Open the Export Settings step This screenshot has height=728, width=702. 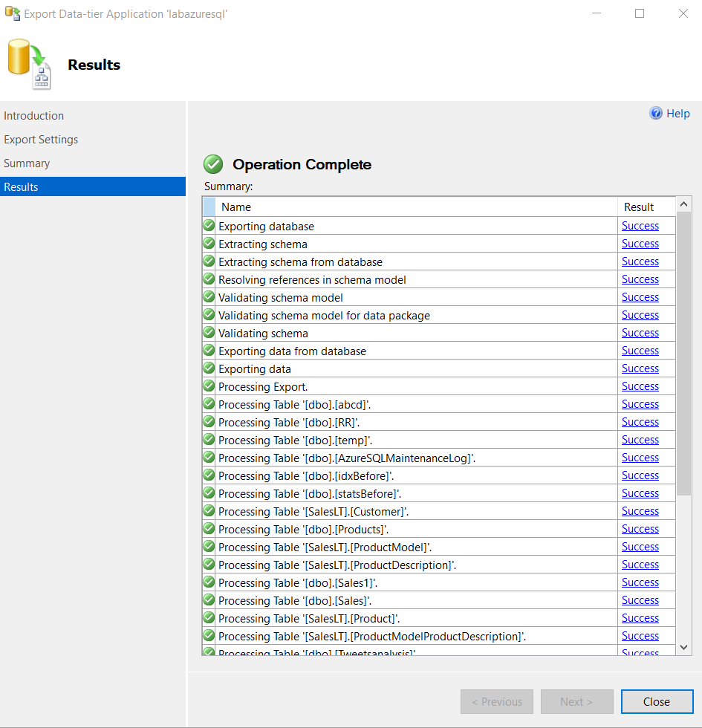click(41, 140)
